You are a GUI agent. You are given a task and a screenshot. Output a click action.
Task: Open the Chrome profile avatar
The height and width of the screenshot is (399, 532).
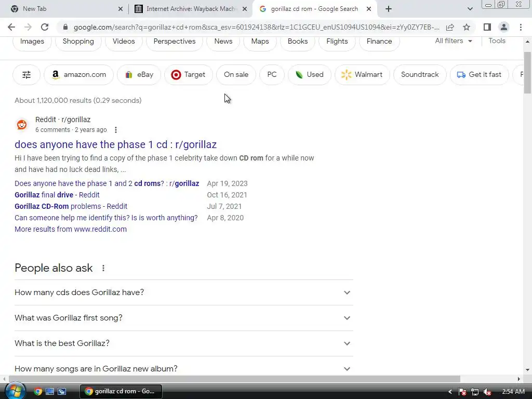(x=504, y=27)
